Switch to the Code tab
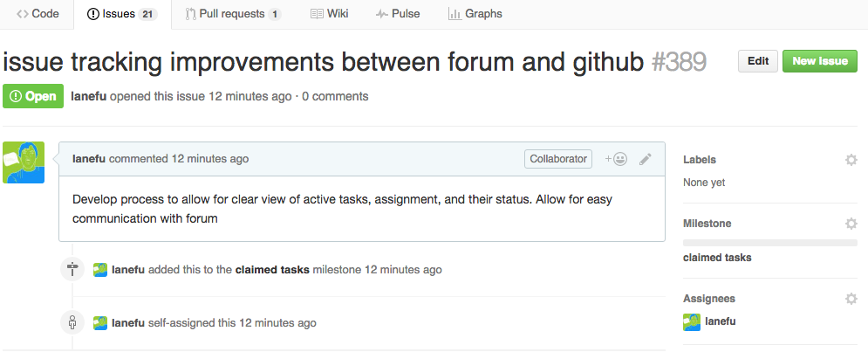This screenshot has height=352, width=868. click(38, 14)
